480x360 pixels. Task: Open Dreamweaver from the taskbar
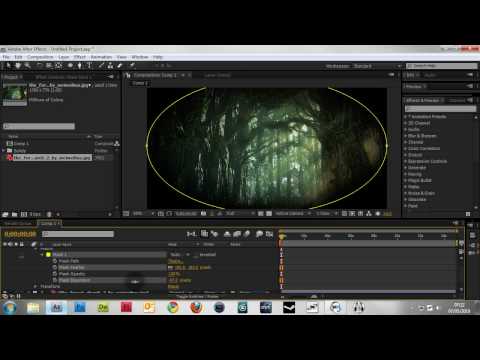103,307
